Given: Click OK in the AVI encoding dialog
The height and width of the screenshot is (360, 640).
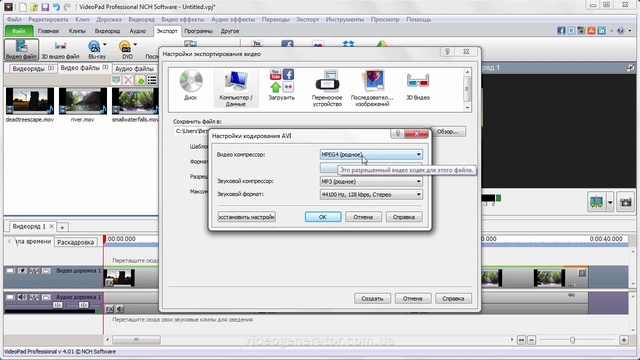Looking at the screenshot, I should (323, 217).
